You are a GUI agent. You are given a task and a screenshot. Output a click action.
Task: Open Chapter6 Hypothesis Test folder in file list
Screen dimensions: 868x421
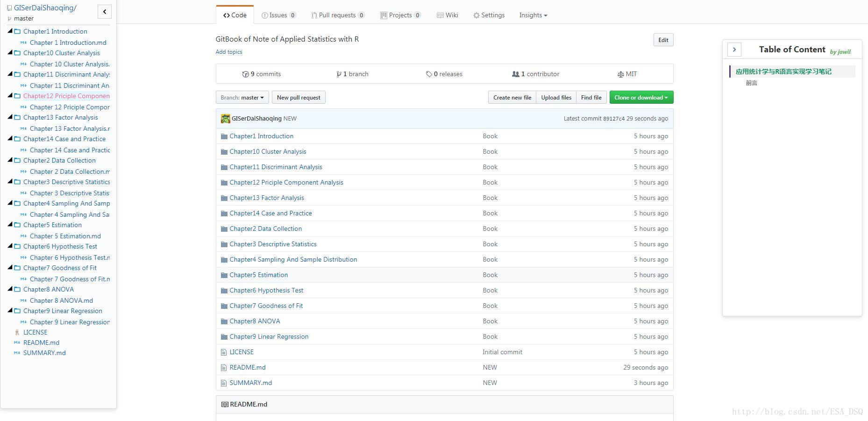click(x=266, y=291)
